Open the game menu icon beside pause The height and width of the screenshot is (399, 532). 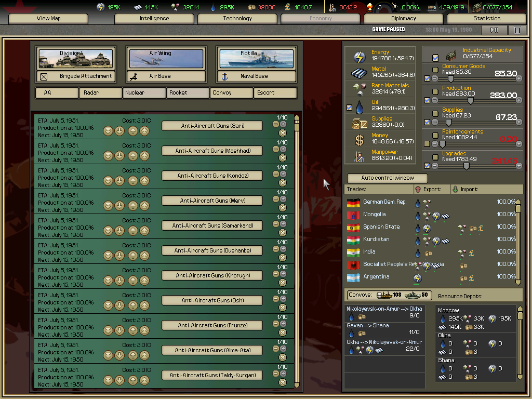click(x=517, y=30)
